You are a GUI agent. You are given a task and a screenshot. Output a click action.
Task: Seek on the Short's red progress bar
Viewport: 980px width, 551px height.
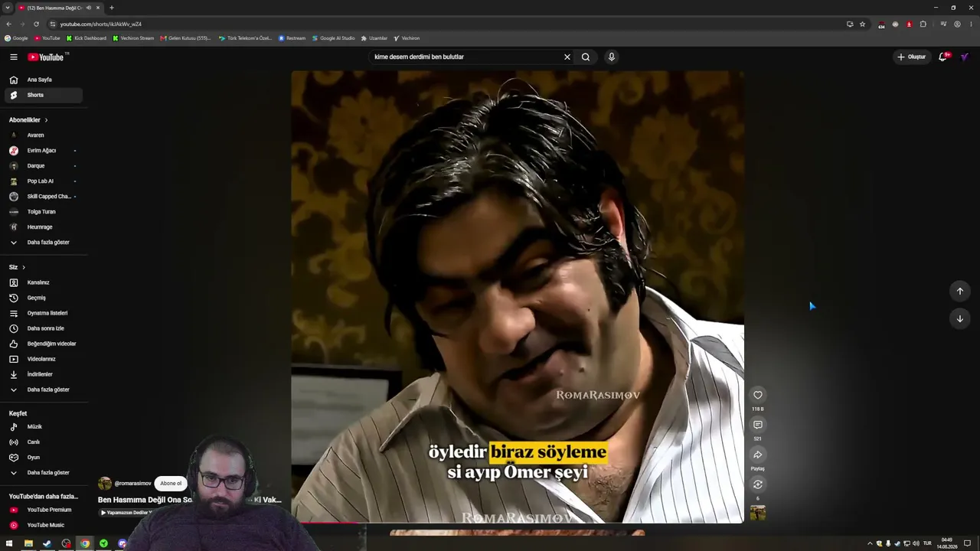(x=518, y=523)
